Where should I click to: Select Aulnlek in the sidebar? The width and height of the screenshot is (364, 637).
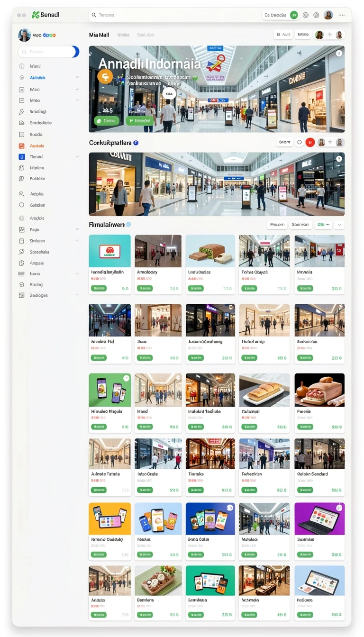coord(37,77)
